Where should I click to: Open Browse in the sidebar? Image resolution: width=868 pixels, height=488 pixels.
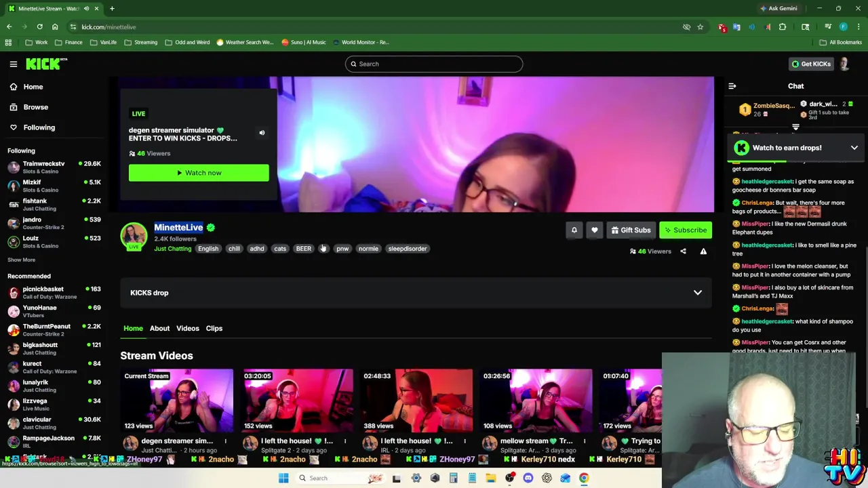[35, 107]
